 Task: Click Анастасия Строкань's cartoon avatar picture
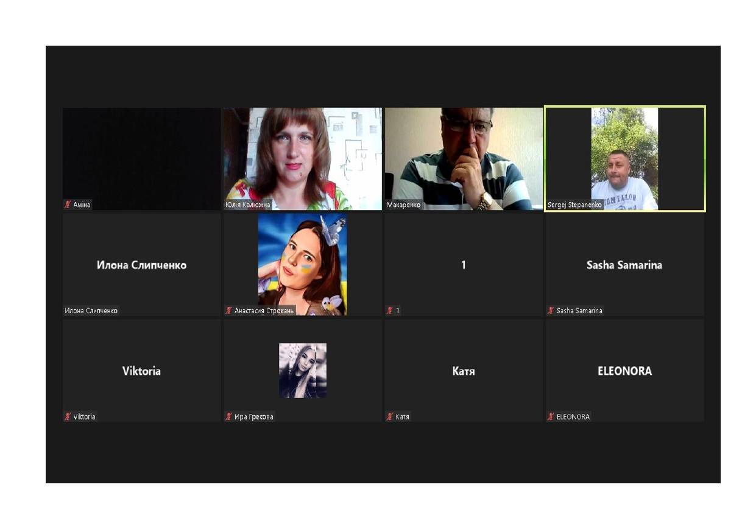[x=303, y=264]
